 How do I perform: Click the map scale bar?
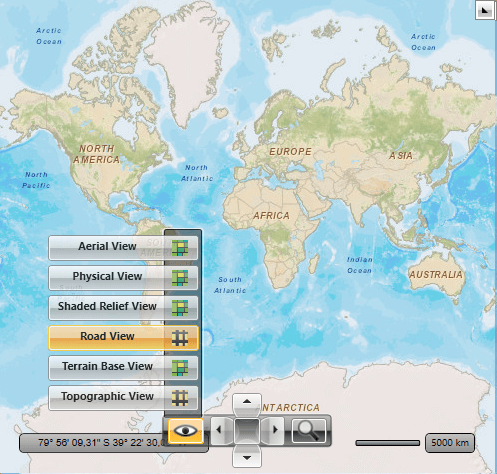tap(388, 443)
